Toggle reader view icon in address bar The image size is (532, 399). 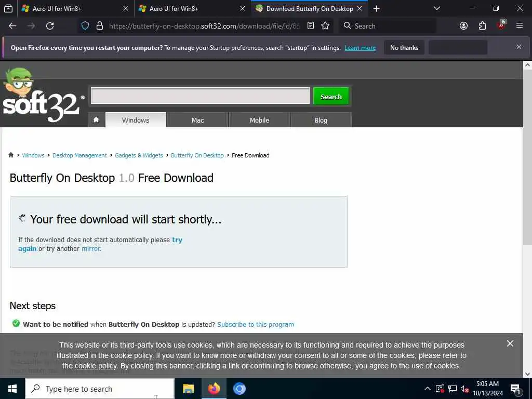pyautogui.click(x=311, y=26)
